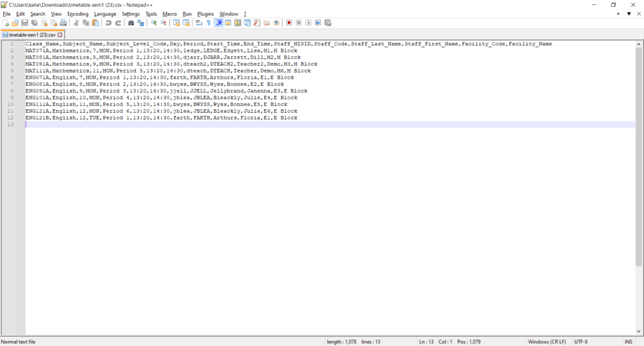
Task: Click the Undo arrow icon
Action: pyautogui.click(x=108, y=23)
